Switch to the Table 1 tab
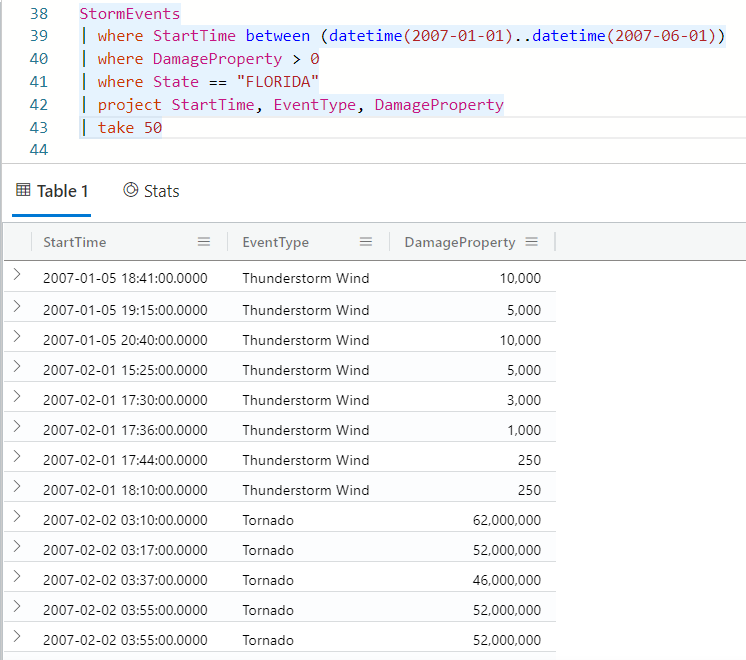The width and height of the screenshot is (746, 660). [51, 191]
